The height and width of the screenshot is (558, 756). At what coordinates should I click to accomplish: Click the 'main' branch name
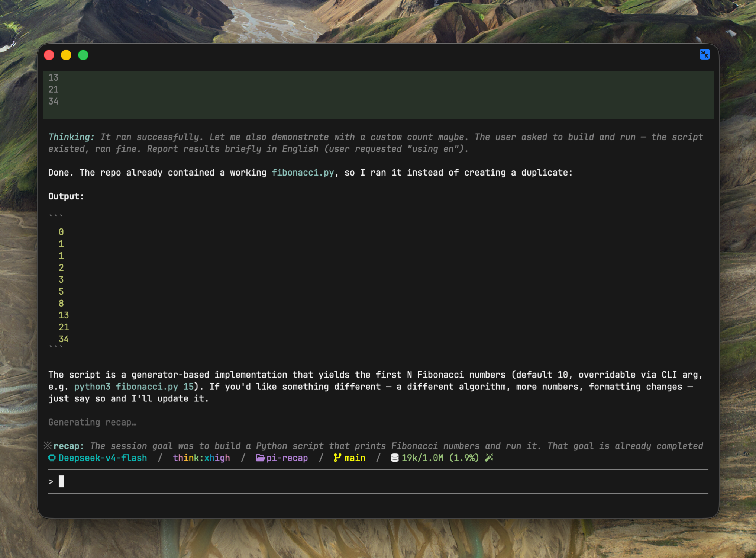click(x=355, y=458)
